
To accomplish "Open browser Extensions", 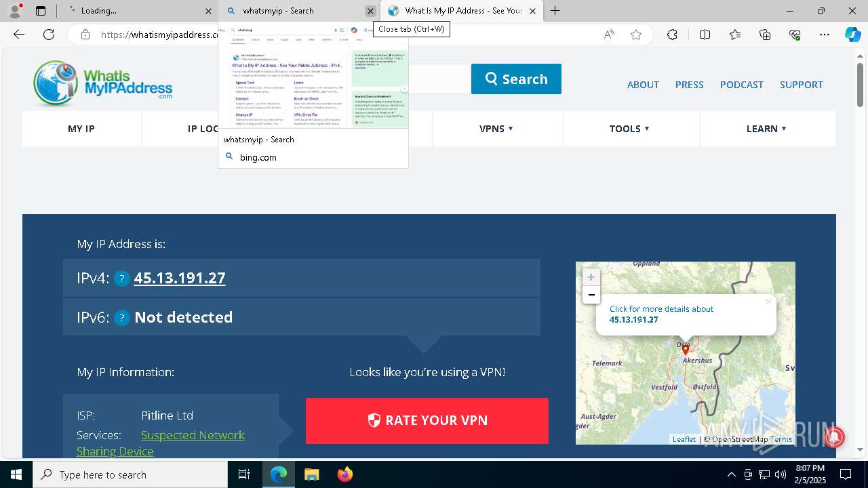I will pyautogui.click(x=672, y=35).
